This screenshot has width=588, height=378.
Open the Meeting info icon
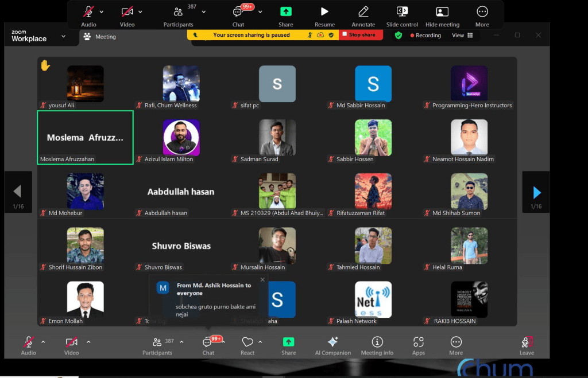(377, 342)
